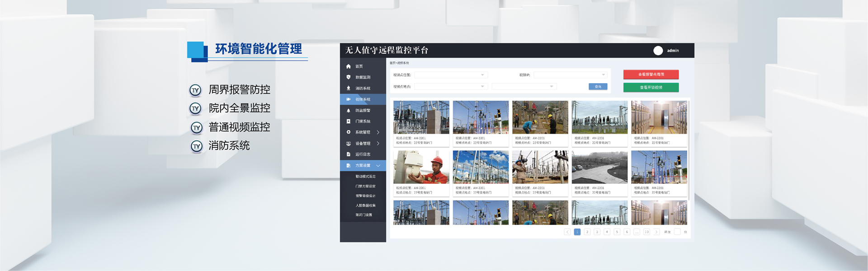Click the 运行日志 document icon
This screenshot has width=868, height=271.
tap(348, 154)
